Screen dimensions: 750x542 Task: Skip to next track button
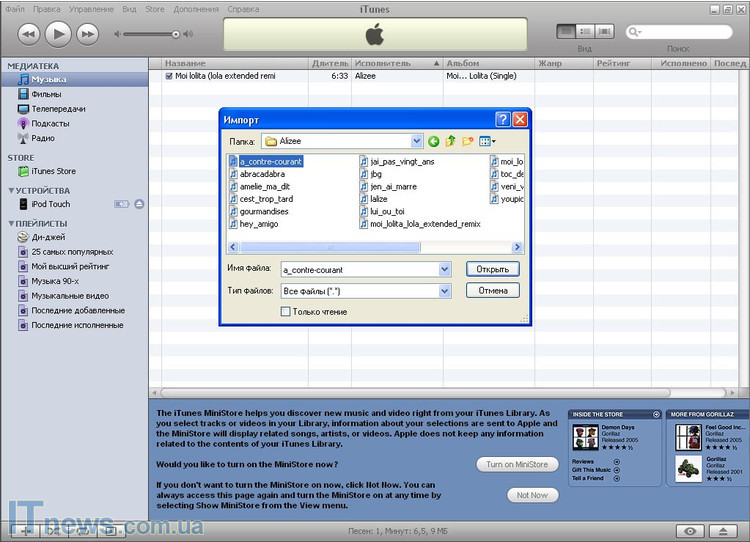[x=88, y=34]
